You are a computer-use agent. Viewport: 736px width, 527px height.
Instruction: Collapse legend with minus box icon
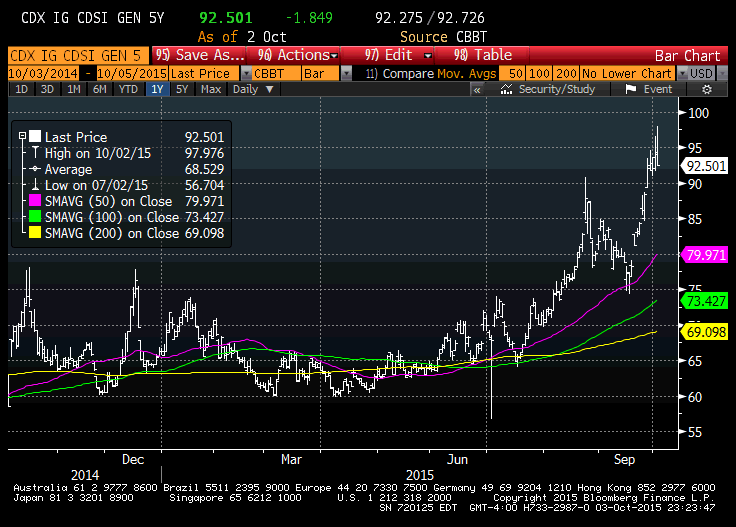coord(22,136)
